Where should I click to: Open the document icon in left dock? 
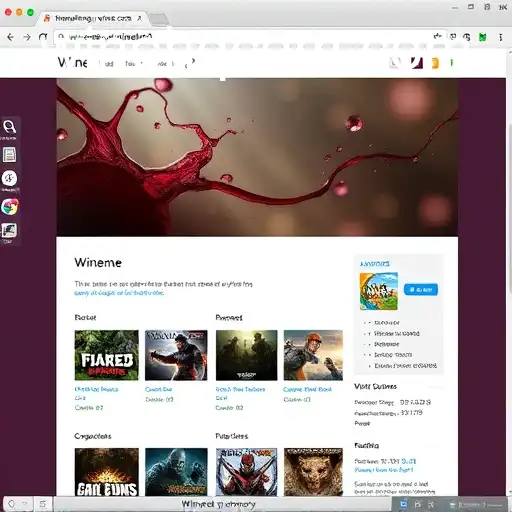click(9, 155)
